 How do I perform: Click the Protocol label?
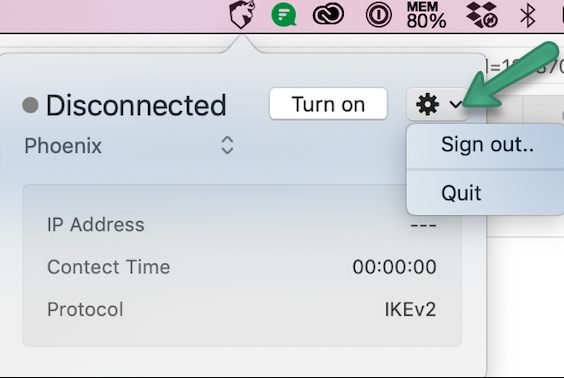tap(85, 309)
